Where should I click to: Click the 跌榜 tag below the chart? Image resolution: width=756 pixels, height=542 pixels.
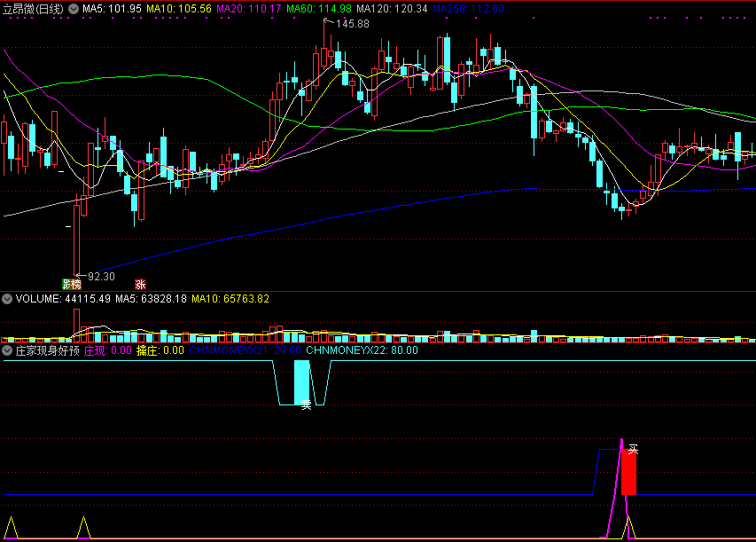click(x=72, y=284)
